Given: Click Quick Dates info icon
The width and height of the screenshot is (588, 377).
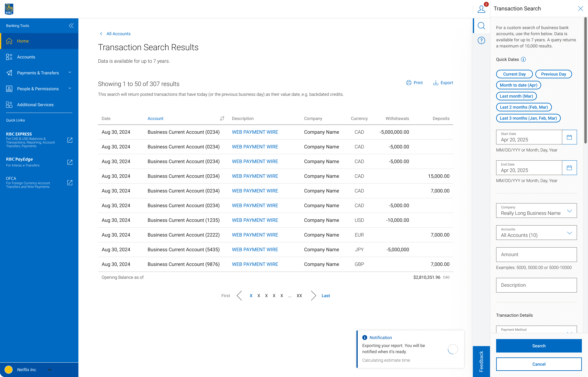Looking at the screenshot, I should point(523,60).
